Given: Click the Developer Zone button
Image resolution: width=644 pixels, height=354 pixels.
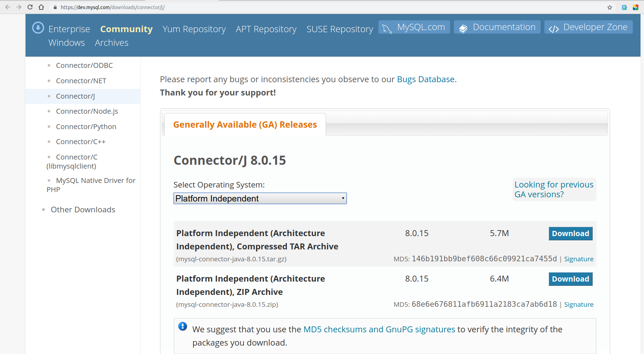Looking at the screenshot, I should (588, 27).
